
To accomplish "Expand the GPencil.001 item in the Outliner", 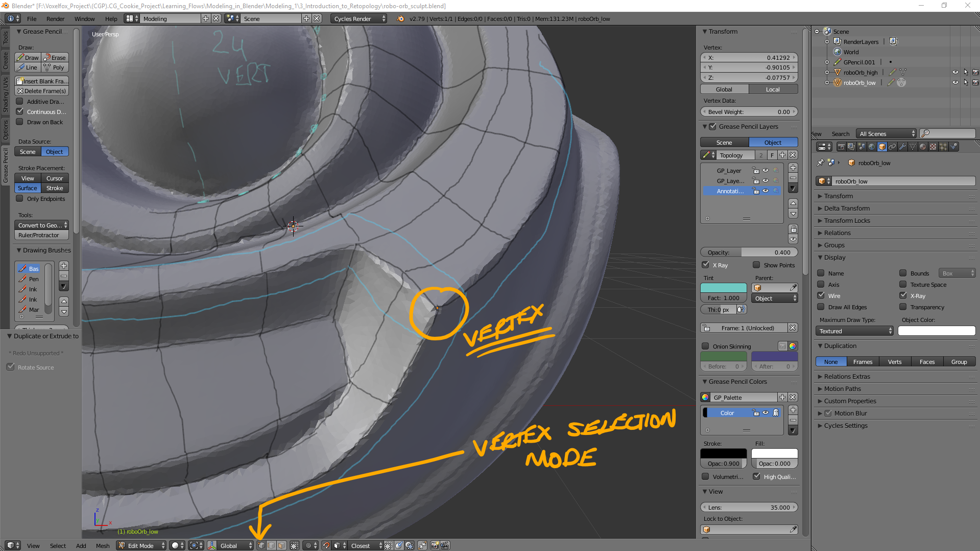I will (828, 62).
